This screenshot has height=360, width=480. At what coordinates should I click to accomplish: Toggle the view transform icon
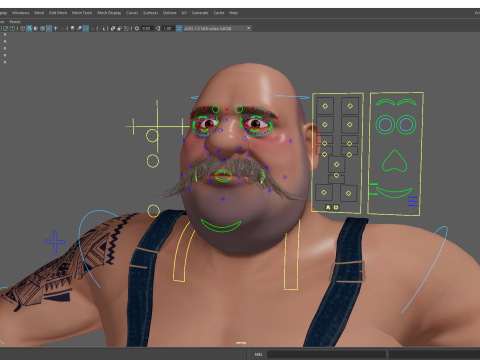(179, 28)
